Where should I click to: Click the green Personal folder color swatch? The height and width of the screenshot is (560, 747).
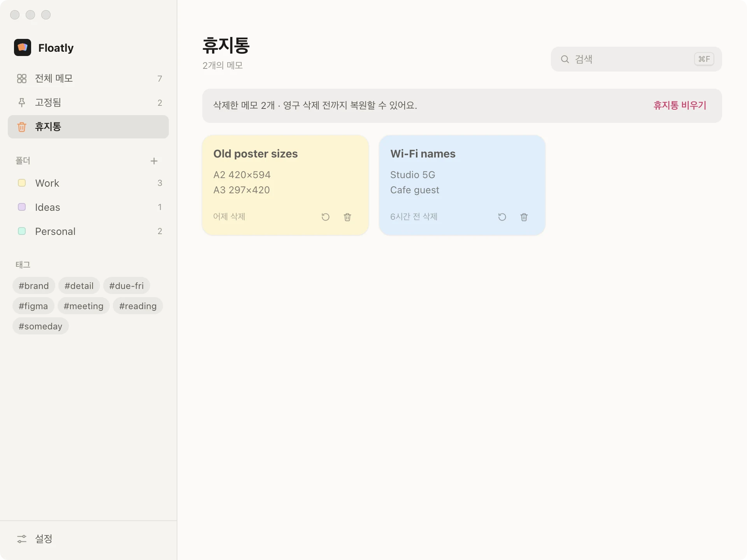22,231
